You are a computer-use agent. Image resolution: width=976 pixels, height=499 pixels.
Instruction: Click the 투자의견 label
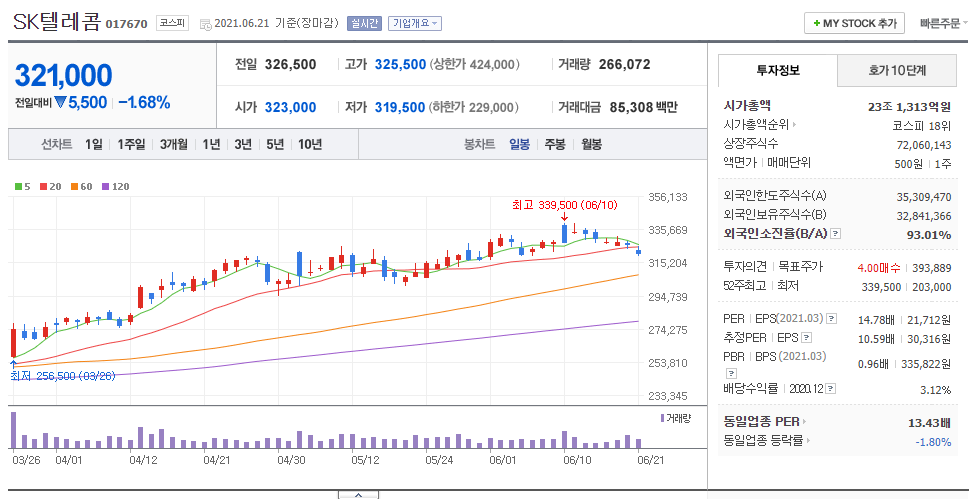pos(745,267)
